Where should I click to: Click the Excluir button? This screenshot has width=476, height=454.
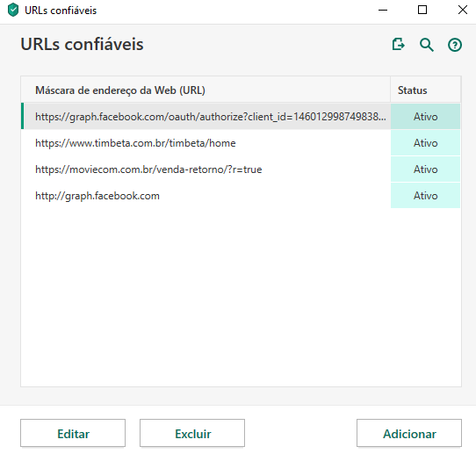coord(192,434)
